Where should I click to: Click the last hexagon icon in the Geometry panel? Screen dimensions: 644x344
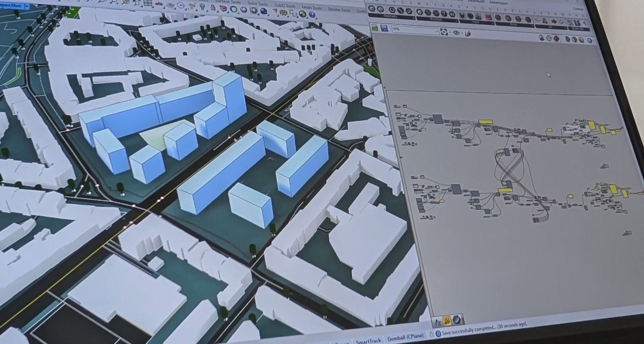[409, 11]
